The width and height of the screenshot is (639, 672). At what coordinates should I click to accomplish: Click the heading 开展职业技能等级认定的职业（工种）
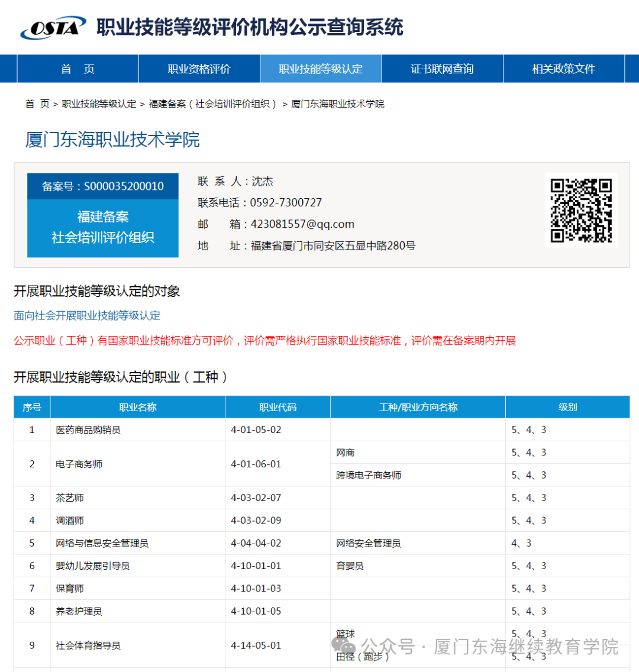pyautogui.click(x=121, y=377)
